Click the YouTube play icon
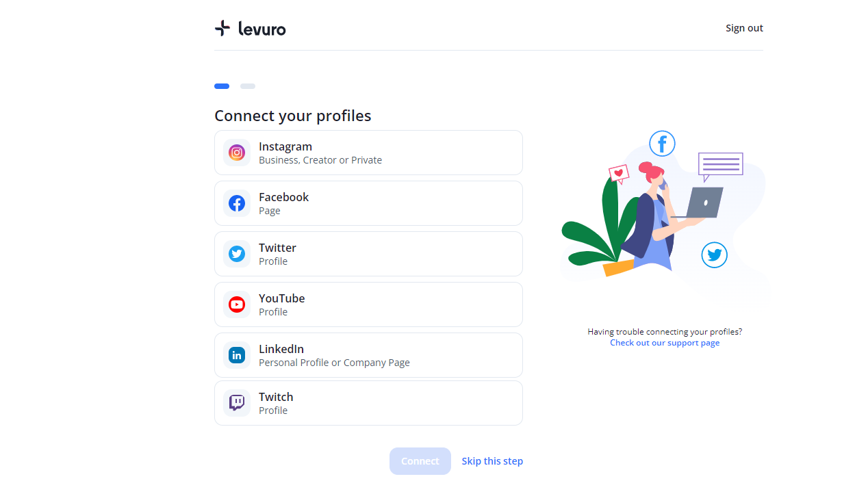The width and height of the screenshot is (868, 494). (x=236, y=304)
